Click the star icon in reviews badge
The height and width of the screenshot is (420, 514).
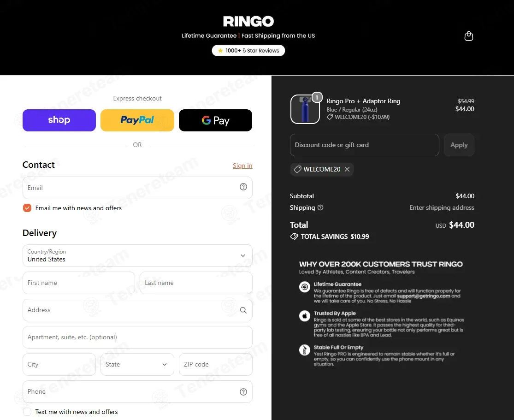[x=221, y=51]
